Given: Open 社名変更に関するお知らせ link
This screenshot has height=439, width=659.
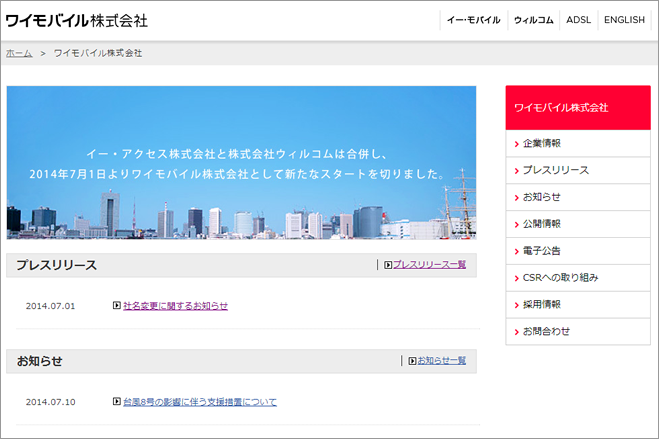Looking at the screenshot, I should (x=175, y=306).
